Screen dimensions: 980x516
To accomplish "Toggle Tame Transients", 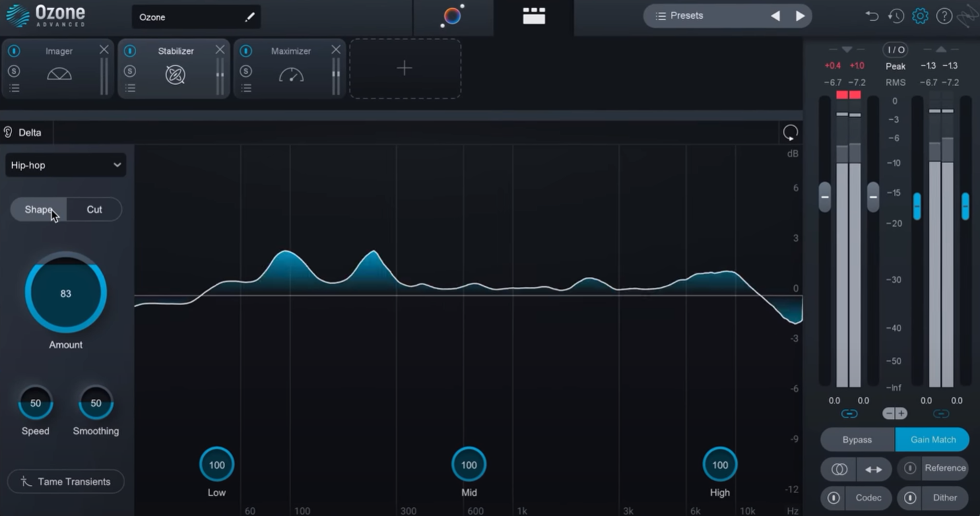I will point(66,482).
